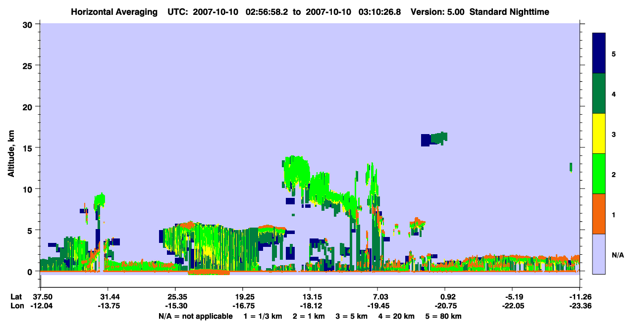Click the 'Lat' axis row label
Viewport: 644px width, 330px height.
(x=16, y=297)
